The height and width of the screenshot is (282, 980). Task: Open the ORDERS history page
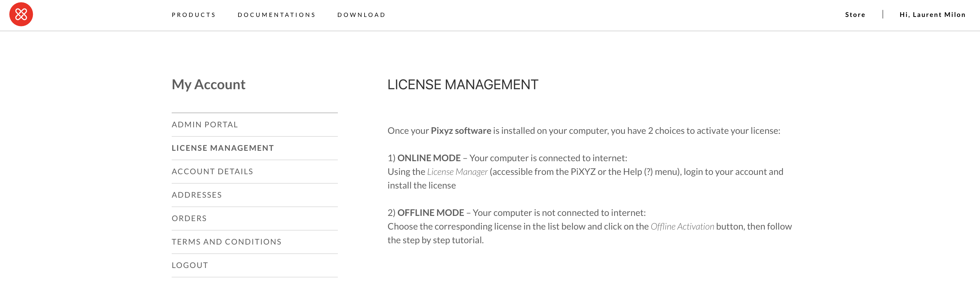coord(189,218)
